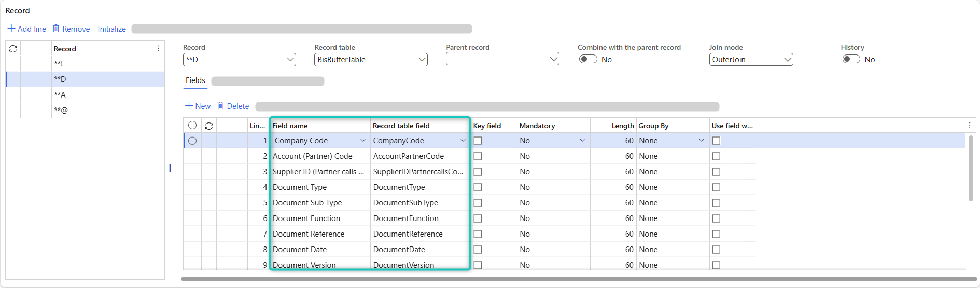Click the Add line plus icon
The height and width of the screenshot is (288, 980).
[11, 29]
